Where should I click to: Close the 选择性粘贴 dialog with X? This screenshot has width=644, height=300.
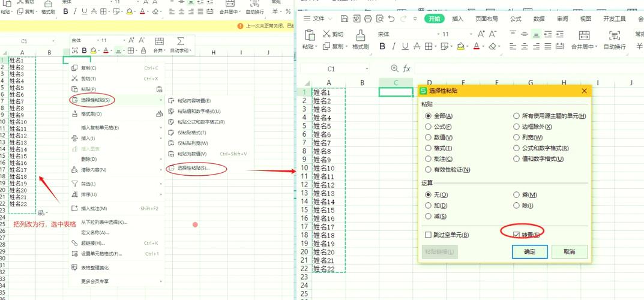[584, 91]
